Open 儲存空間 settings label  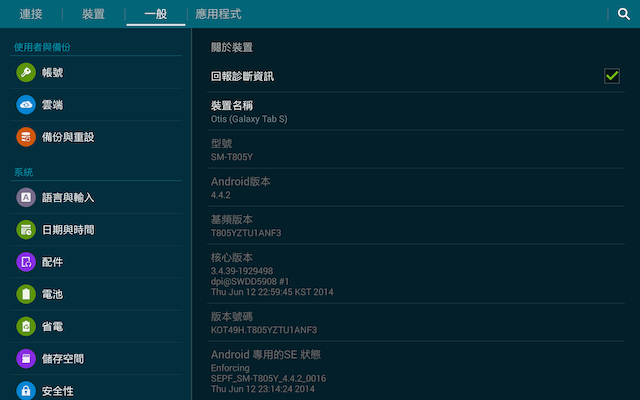(62, 359)
